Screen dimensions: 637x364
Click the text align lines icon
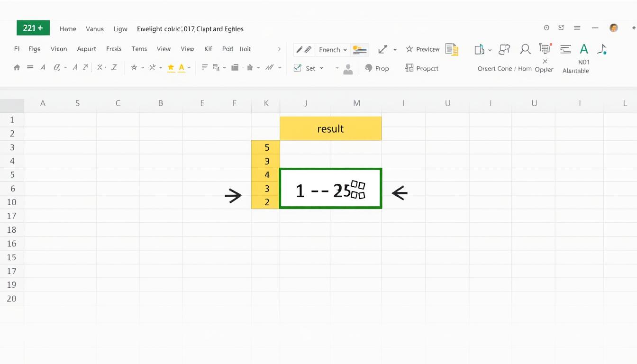205,67
